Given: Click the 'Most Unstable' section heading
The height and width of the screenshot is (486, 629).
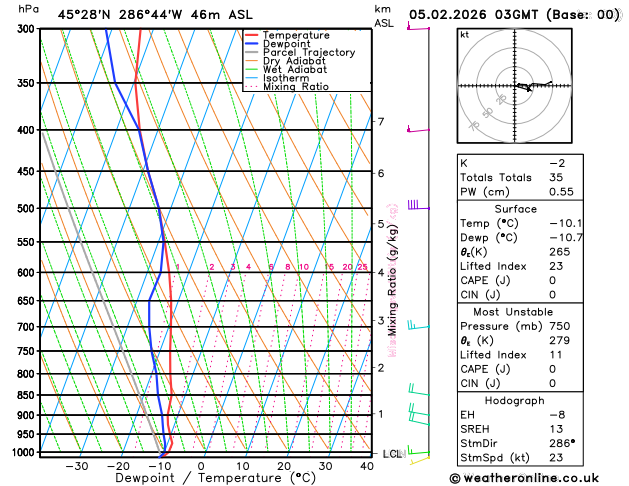Looking at the screenshot, I should (x=513, y=312).
